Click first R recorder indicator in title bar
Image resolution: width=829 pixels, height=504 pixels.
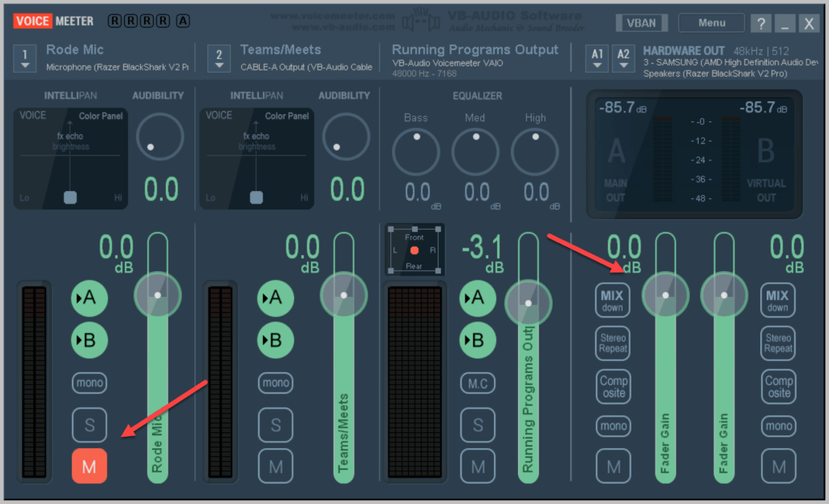click(114, 20)
